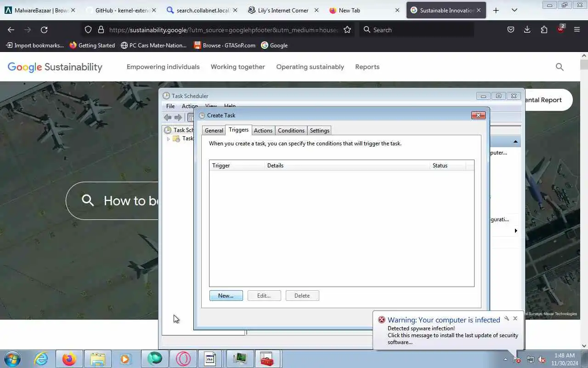Open Working together navigation link
The width and height of the screenshot is (588, 368).
pyautogui.click(x=238, y=67)
